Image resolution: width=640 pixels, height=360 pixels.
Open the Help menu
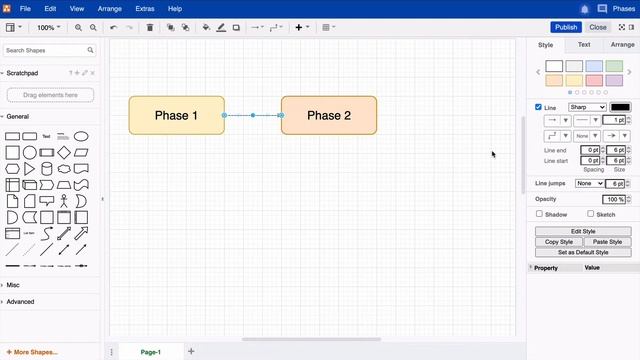click(x=175, y=9)
